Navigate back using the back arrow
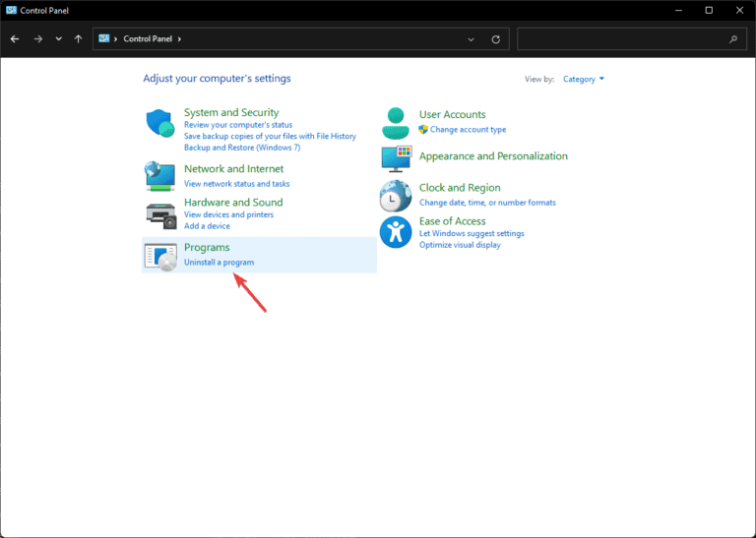This screenshot has height=538, width=756. (15, 39)
